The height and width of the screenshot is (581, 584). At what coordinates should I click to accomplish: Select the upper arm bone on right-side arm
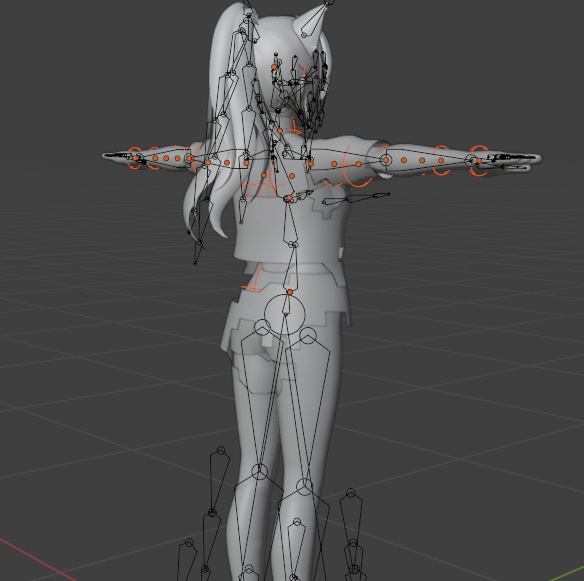point(348,159)
